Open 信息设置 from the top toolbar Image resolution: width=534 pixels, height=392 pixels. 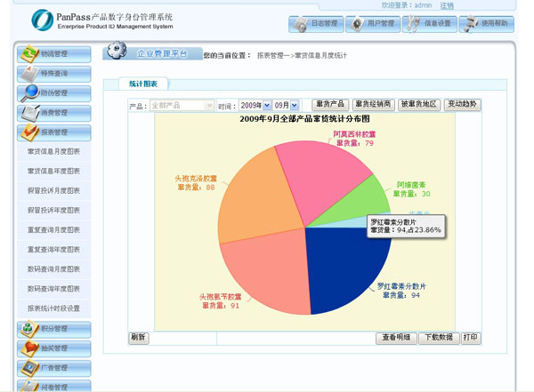(412, 24)
